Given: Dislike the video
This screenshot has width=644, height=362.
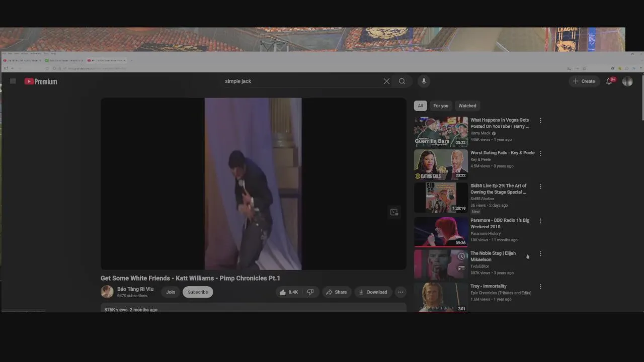Looking at the screenshot, I should [x=310, y=292].
